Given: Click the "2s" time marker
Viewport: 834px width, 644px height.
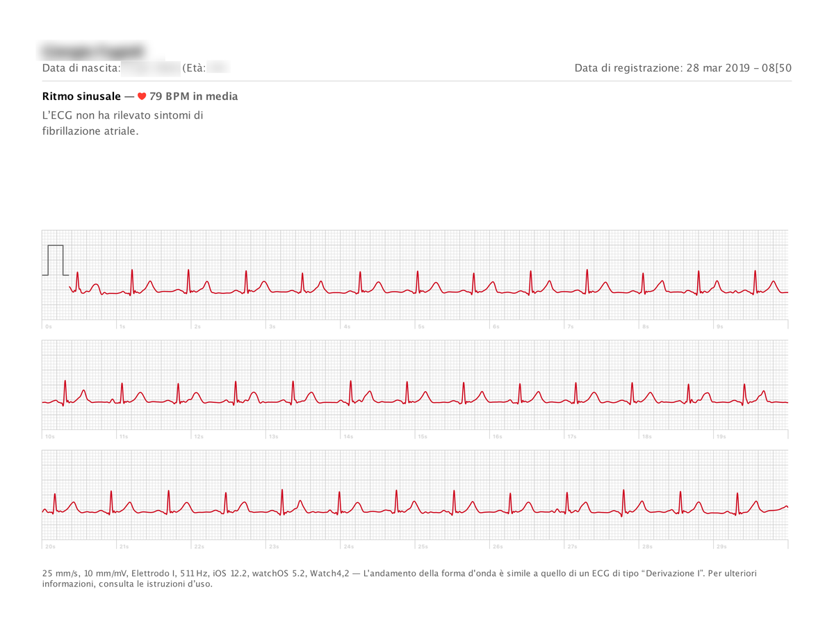Looking at the screenshot, I should coord(197,327).
